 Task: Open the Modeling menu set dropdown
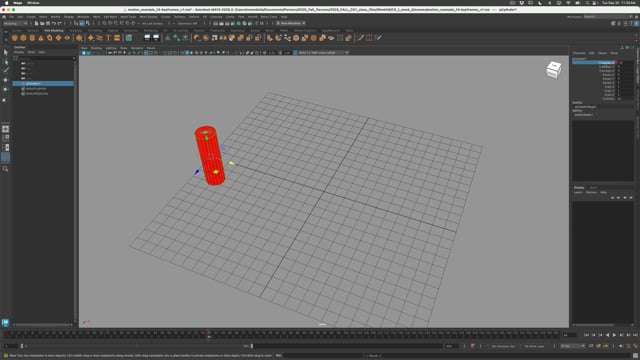[15, 24]
